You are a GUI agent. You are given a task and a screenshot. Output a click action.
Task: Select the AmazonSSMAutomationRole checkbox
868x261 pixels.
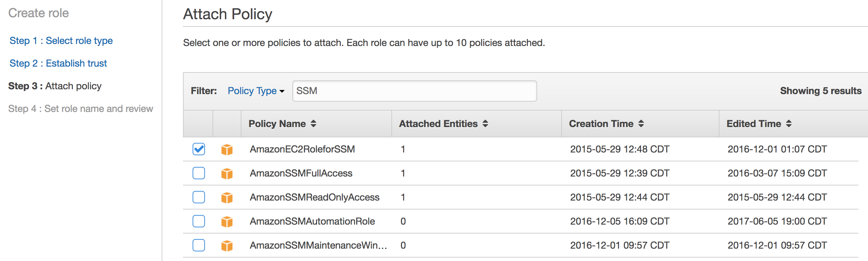click(x=199, y=221)
